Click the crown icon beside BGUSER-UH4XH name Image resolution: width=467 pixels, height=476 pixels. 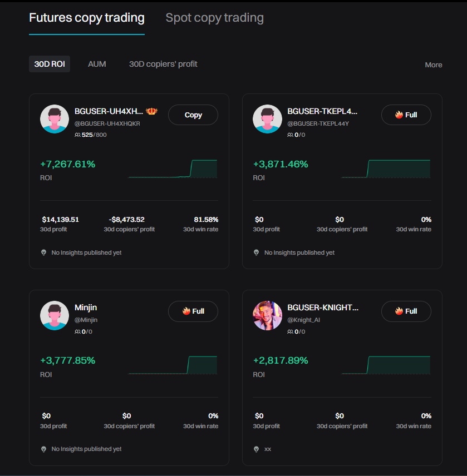[150, 111]
